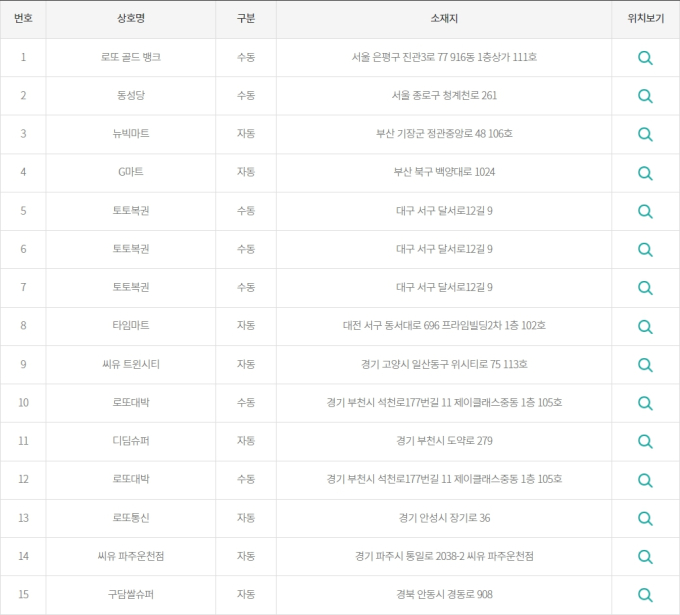Open magnifier icon in row number 10
680x615 pixels.
tap(645, 403)
